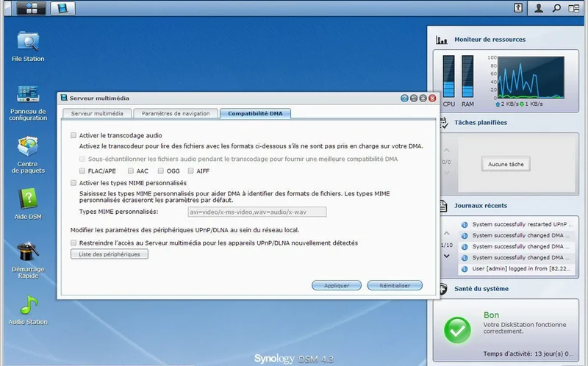Open Liste des périphériques
The width and height of the screenshot is (588, 366).
click(109, 254)
